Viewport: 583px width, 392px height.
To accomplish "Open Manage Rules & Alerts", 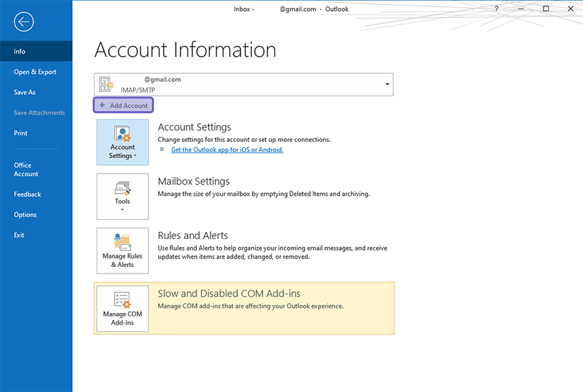I will (x=122, y=251).
